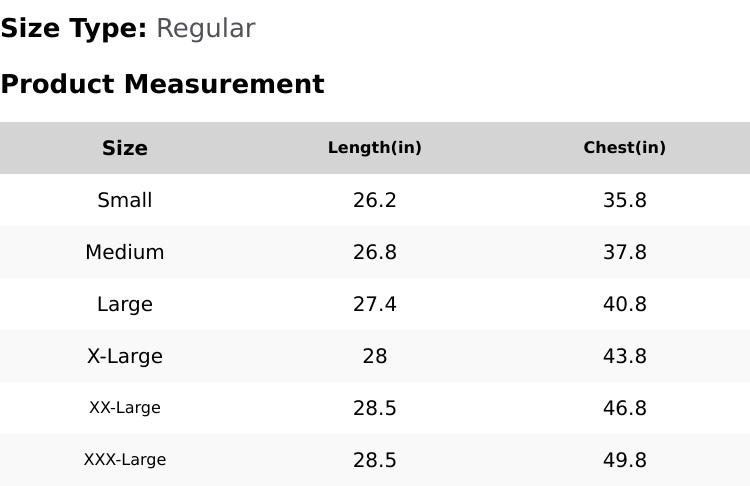This screenshot has height=486, width=750.
Task: Select the Small size row label
Action: [125, 200]
